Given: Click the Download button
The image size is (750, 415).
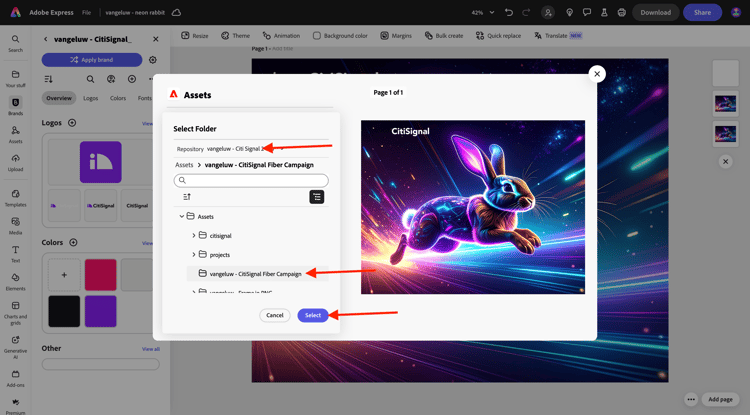Looking at the screenshot, I should pos(655,12).
